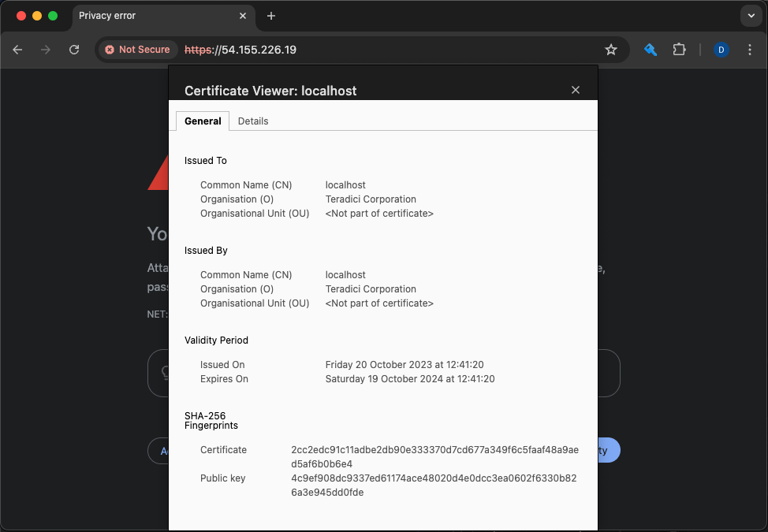The width and height of the screenshot is (768, 532).
Task: Reload the current page
Action: pyautogui.click(x=74, y=50)
